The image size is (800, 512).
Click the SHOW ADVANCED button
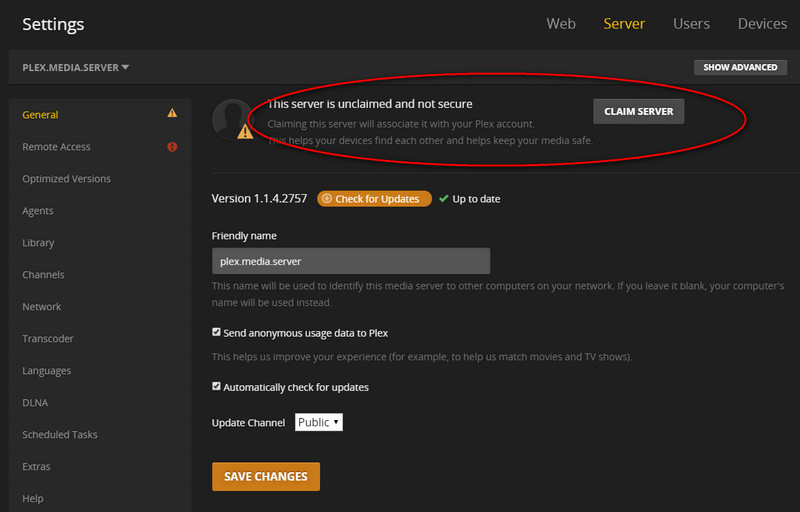[740, 67]
